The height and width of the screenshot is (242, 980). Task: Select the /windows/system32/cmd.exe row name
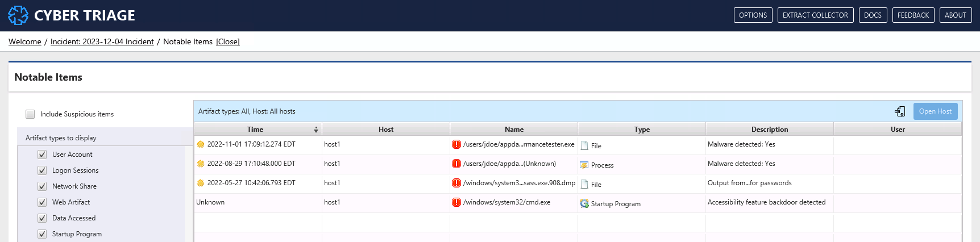point(506,202)
